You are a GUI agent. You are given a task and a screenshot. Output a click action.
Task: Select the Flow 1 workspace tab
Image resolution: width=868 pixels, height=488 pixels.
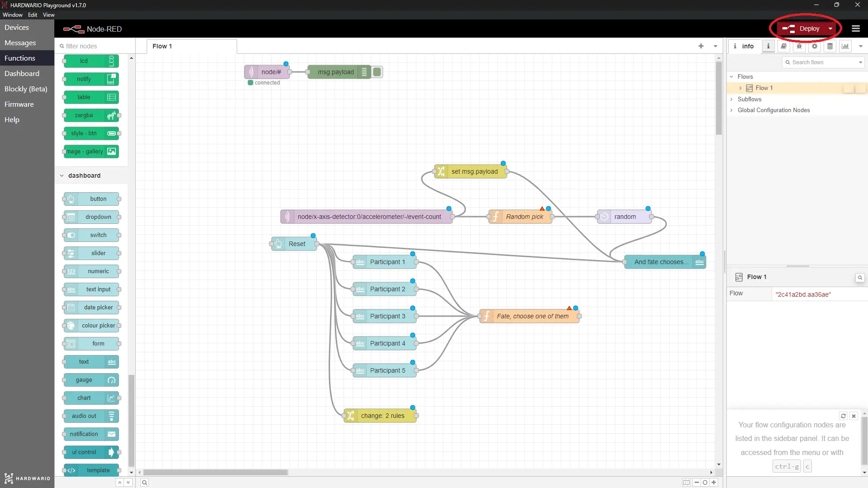click(x=191, y=46)
